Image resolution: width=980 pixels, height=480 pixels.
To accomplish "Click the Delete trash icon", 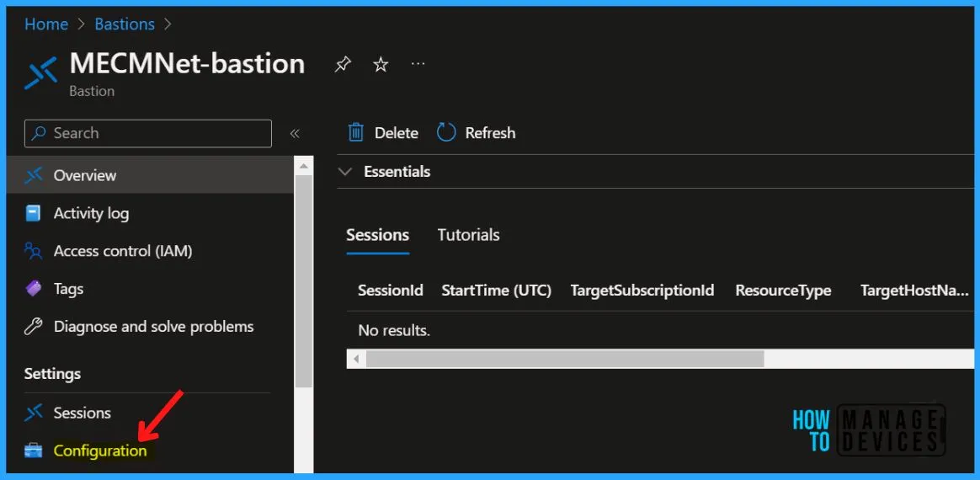I will tap(355, 132).
